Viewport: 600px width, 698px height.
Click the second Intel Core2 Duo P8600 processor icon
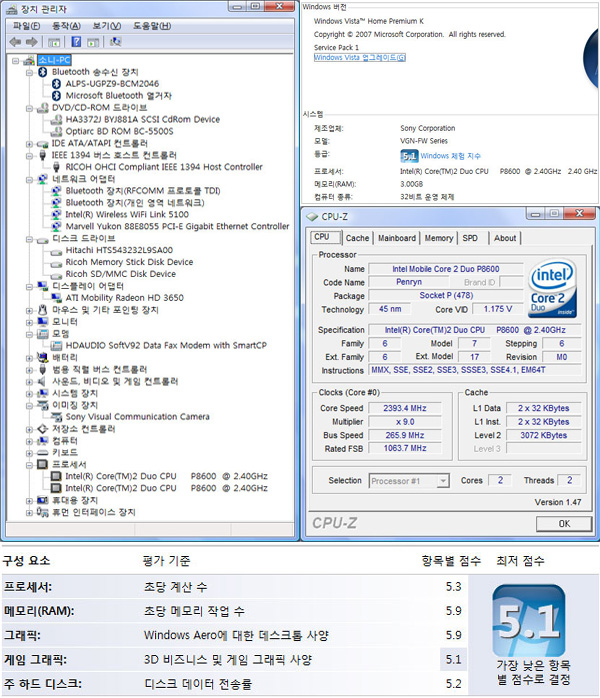tap(57, 488)
